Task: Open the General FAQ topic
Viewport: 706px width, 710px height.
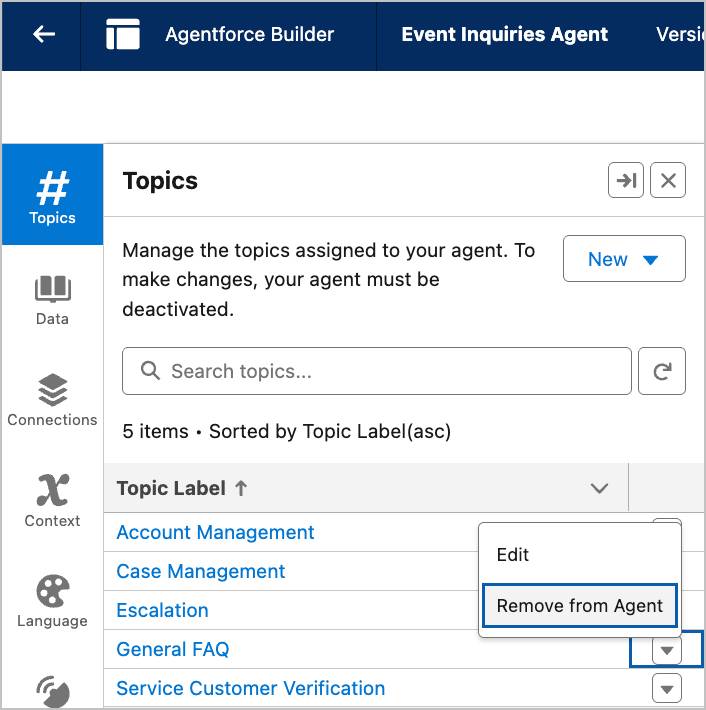Action: (173, 649)
